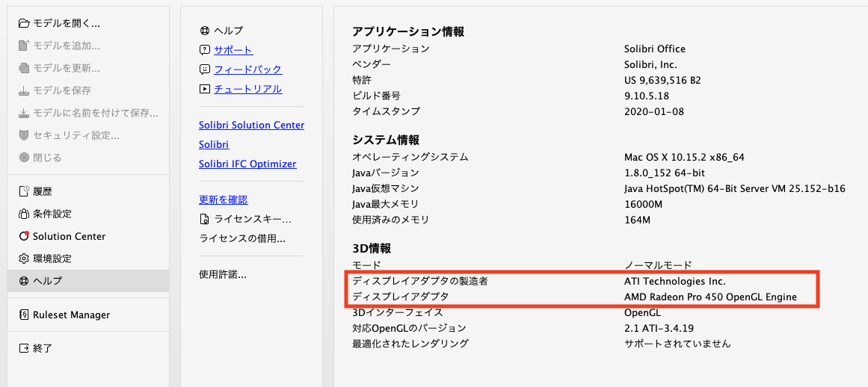Image resolution: width=868 pixels, height=387 pixels.
Task: Click the Java HotSpot(TM) virtual machine value
Action: (735, 188)
